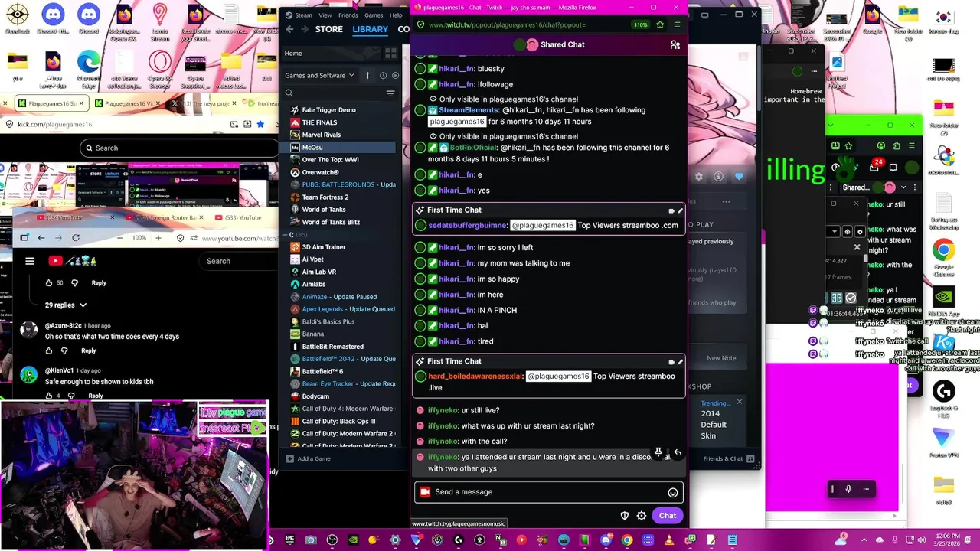Bookmark the kick.com page with blue star
Viewport: 980px width, 551px height.
click(x=260, y=124)
